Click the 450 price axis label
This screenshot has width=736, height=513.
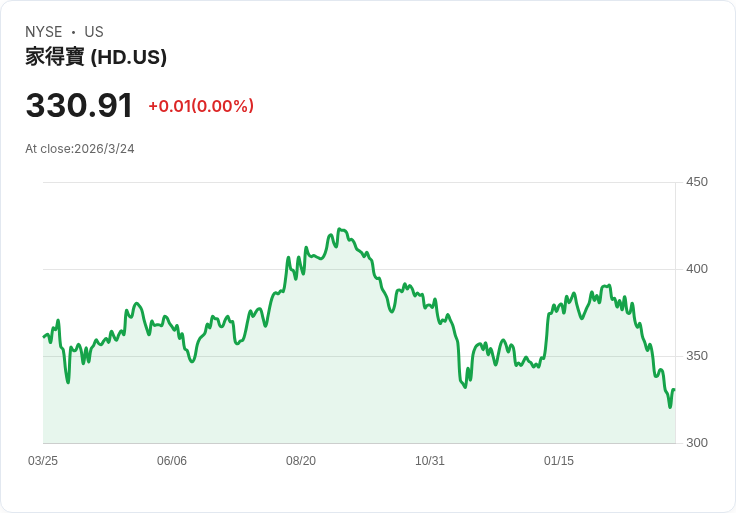697,182
